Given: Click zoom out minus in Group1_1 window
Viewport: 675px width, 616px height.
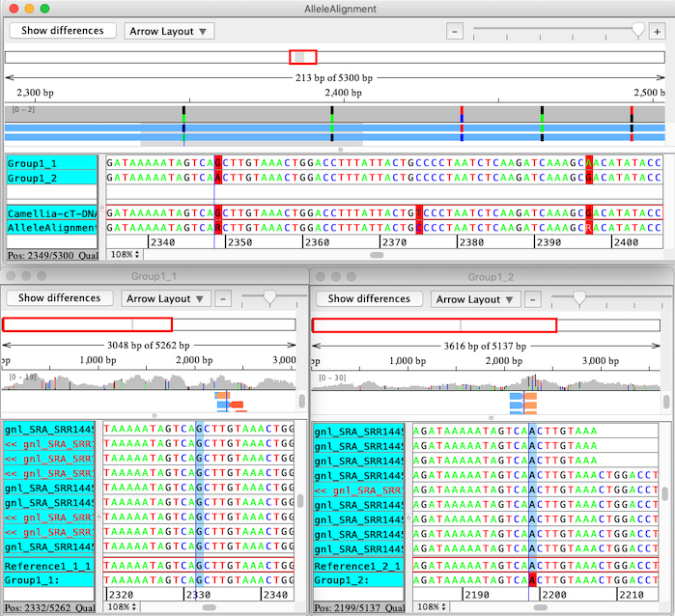Looking at the screenshot, I should [222, 299].
